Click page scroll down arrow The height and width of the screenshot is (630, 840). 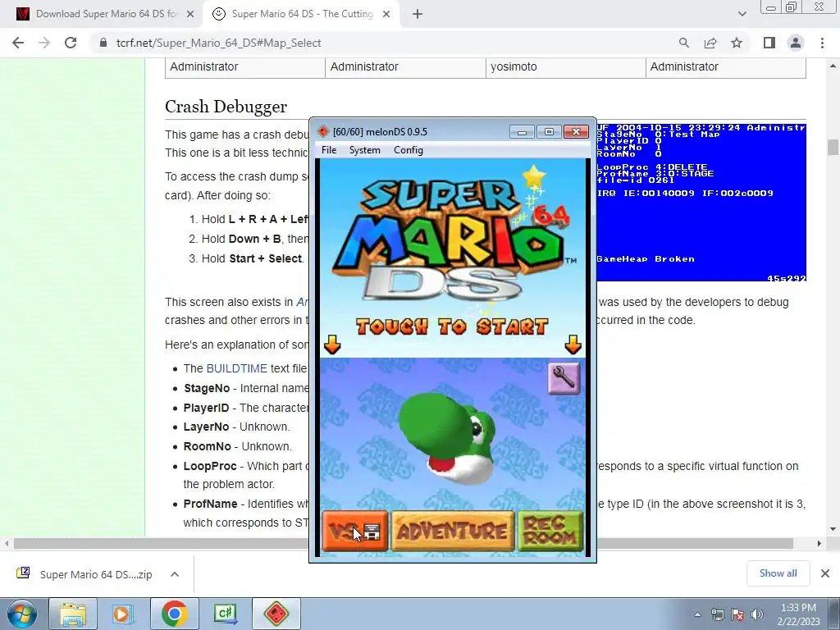(x=833, y=529)
